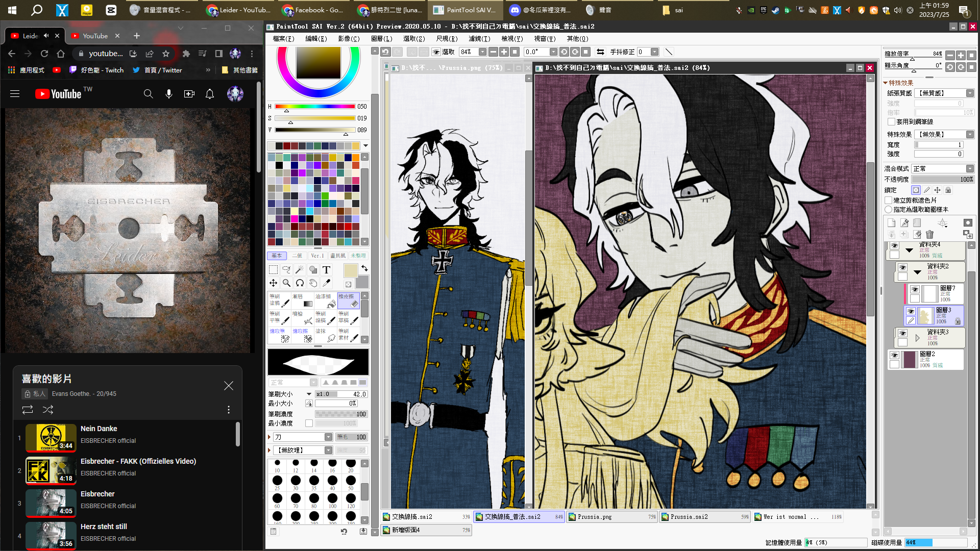The width and height of the screenshot is (980, 551).
Task: Open the rotation angle dropdown in toolbar
Action: pyautogui.click(x=553, y=52)
